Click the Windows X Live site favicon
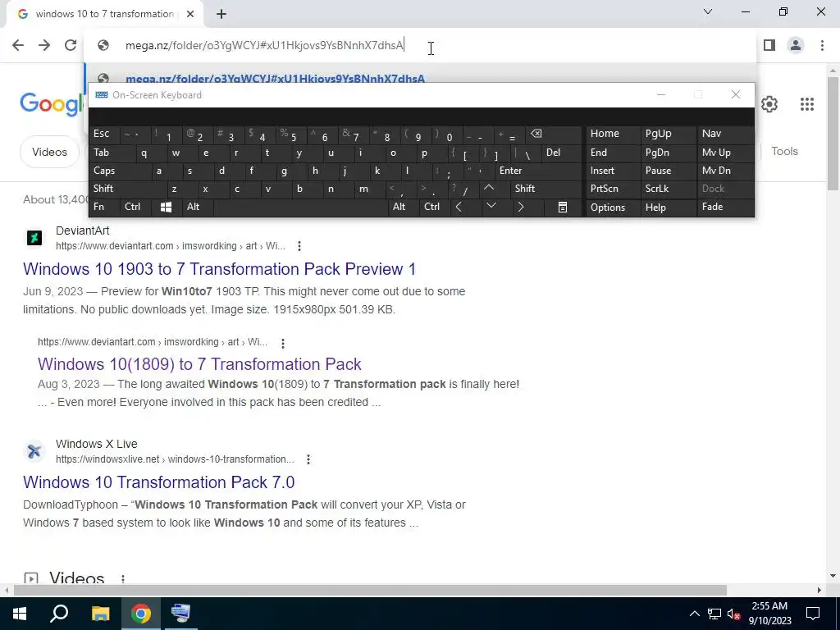840x630 pixels. tap(34, 451)
